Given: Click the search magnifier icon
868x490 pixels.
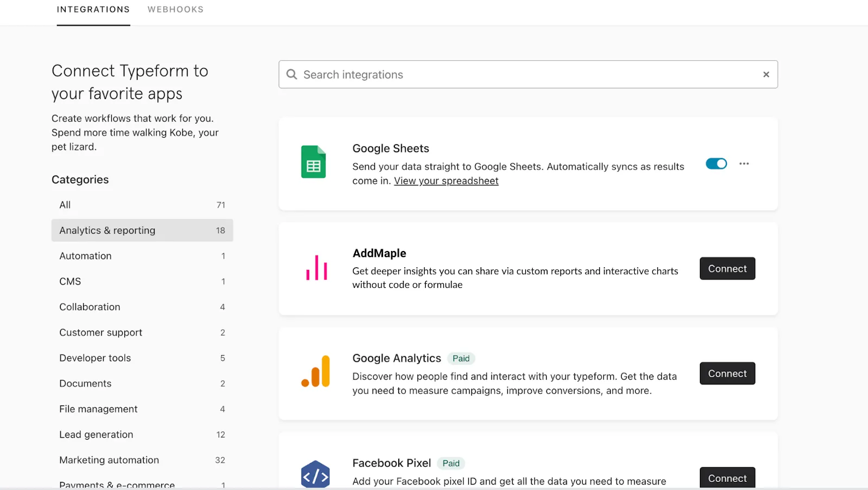Looking at the screenshot, I should pyautogui.click(x=292, y=74).
